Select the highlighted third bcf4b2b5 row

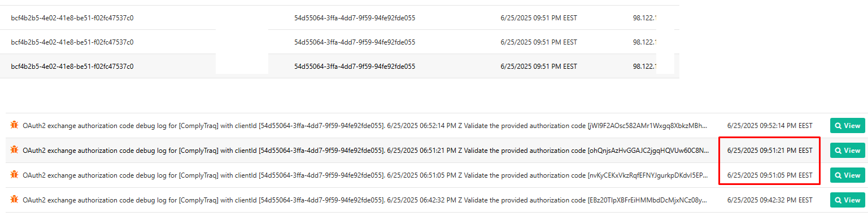click(339, 66)
